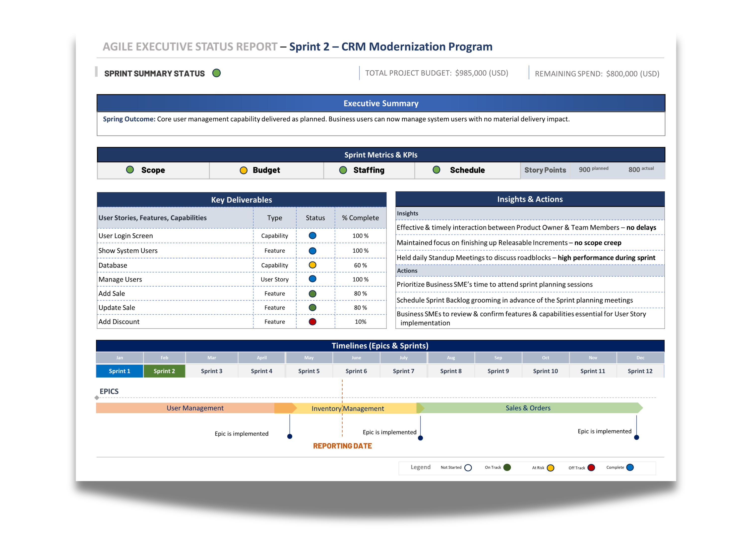Click the Legend label
The width and height of the screenshot is (747, 560).
[x=421, y=467]
